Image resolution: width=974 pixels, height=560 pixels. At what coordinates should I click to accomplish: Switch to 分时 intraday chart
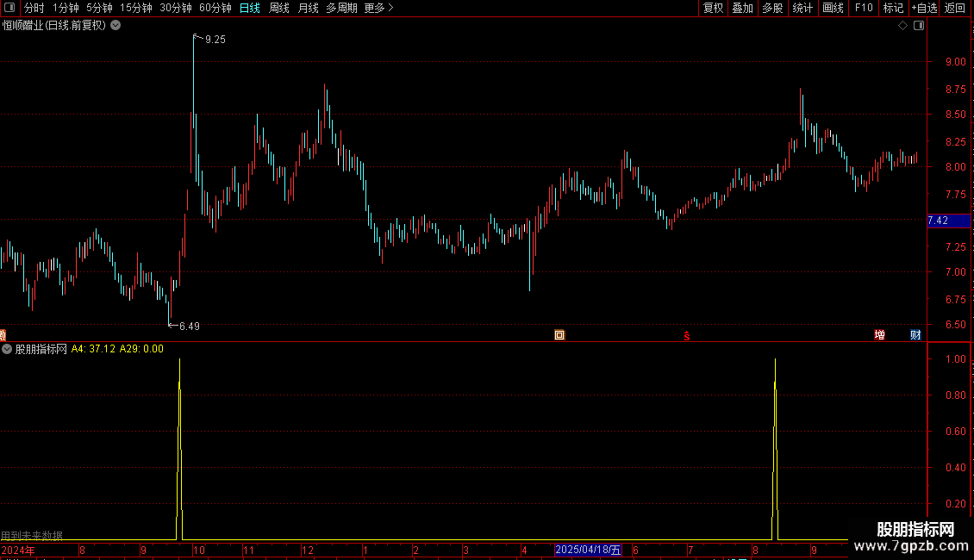[x=34, y=8]
